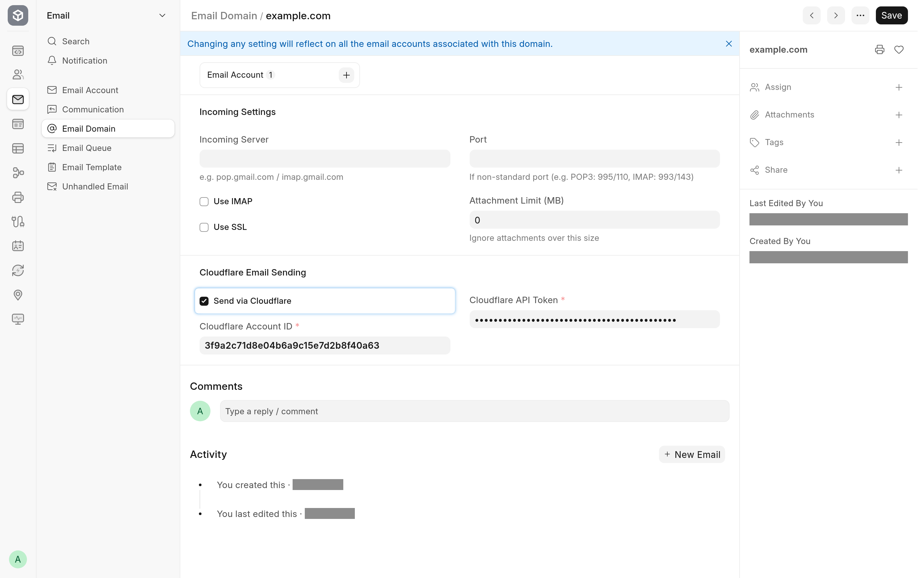
Task: Open Notification in sidebar
Action: tap(108, 60)
